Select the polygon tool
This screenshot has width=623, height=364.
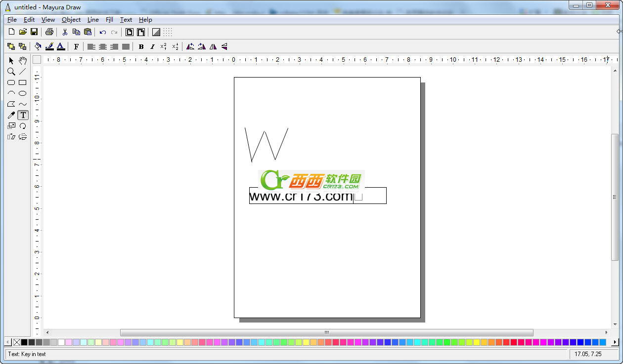click(x=11, y=104)
